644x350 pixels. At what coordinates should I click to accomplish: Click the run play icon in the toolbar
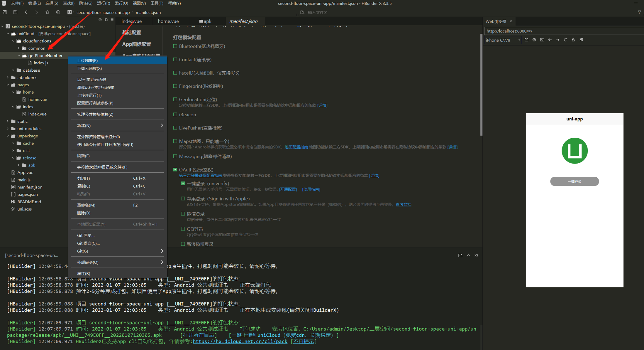pos(58,12)
